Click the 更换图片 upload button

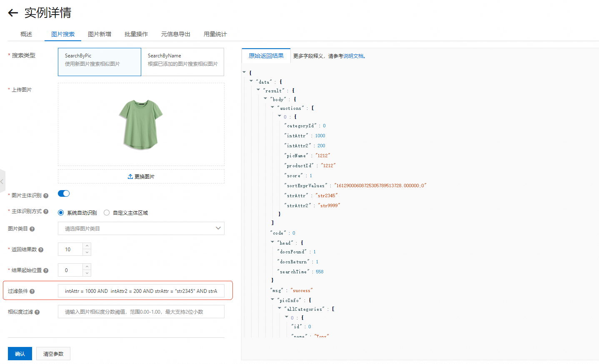pos(141,176)
